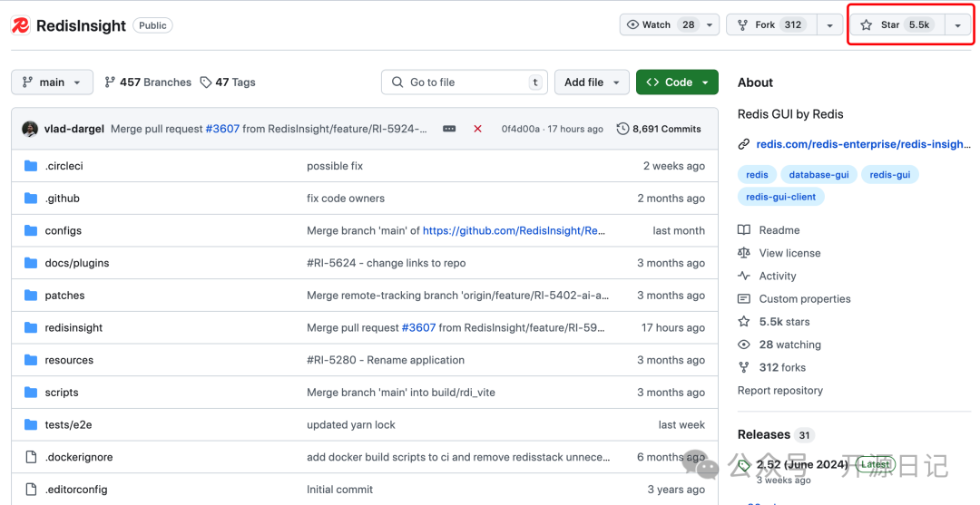
Task: Star the RedisInsight repository
Action: point(896,25)
